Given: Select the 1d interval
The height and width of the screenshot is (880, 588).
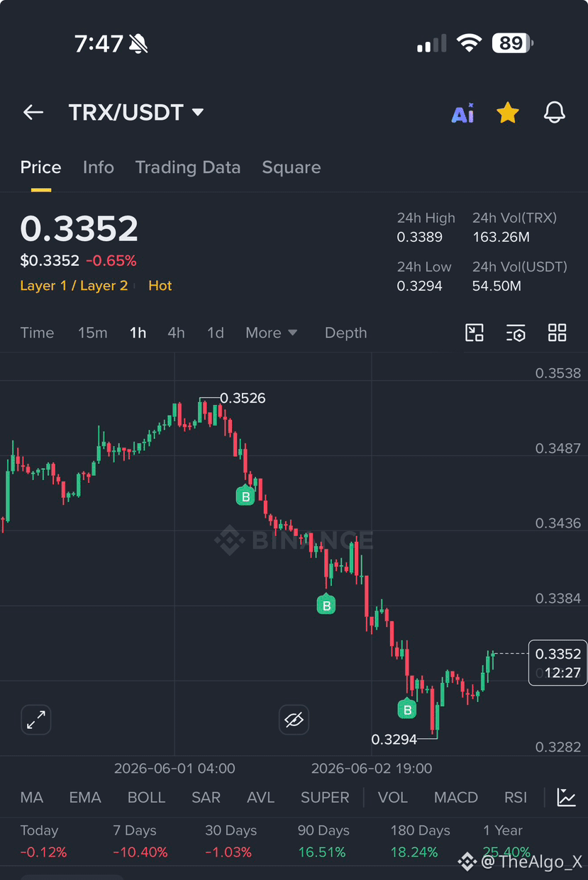Looking at the screenshot, I should pos(215,333).
